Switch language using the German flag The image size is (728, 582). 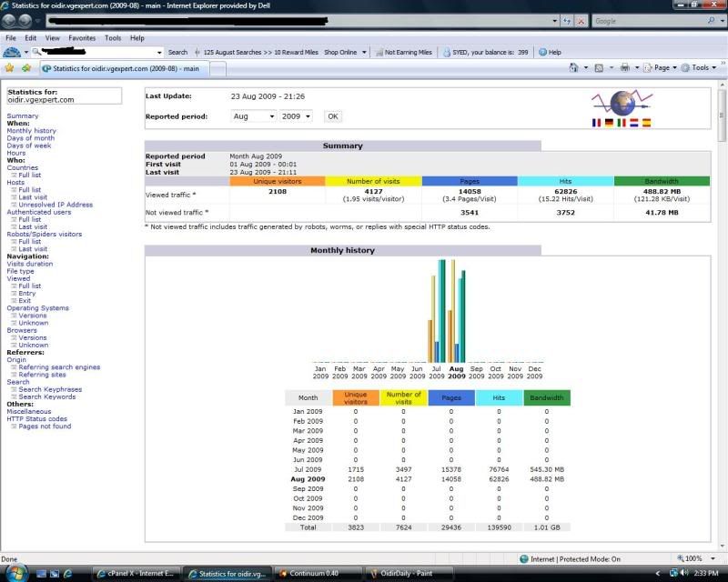pos(609,122)
